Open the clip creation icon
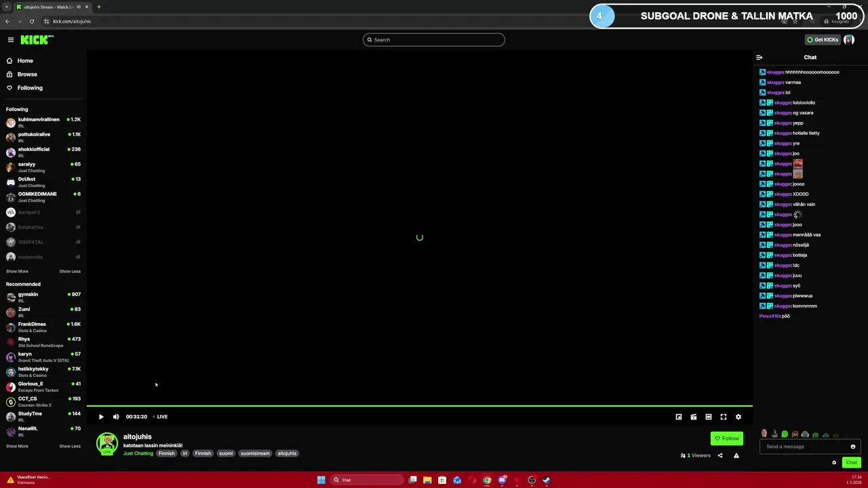Image resolution: width=868 pixels, height=488 pixels. click(694, 417)
